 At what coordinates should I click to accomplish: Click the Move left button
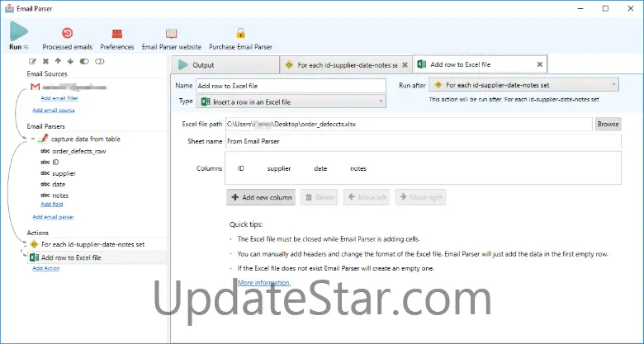click(x=367, y=197)
